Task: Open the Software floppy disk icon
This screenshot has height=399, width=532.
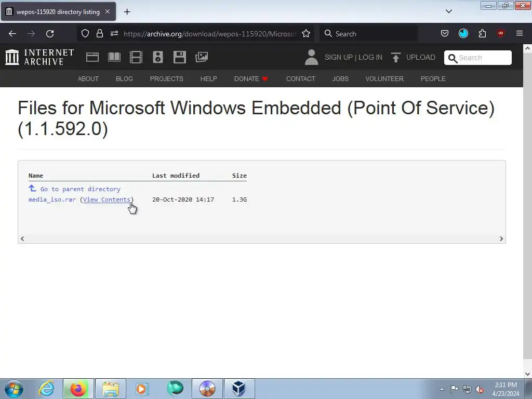Action: 179,57
